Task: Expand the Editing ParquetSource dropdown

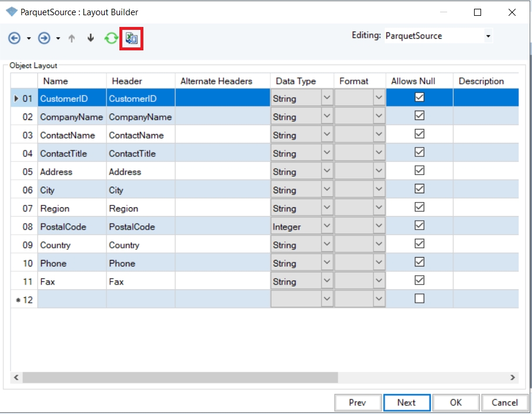Action: [x=488, y=36]
